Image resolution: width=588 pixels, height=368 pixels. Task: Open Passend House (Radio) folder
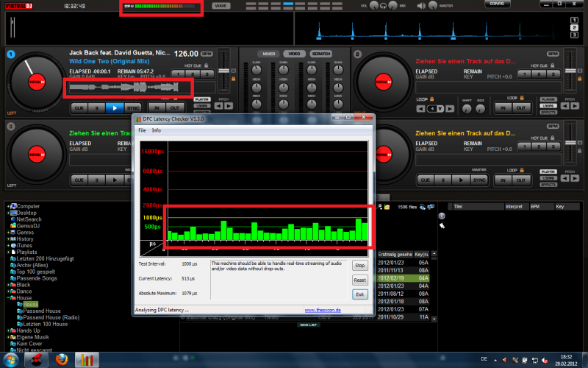(x=51, y=317)
